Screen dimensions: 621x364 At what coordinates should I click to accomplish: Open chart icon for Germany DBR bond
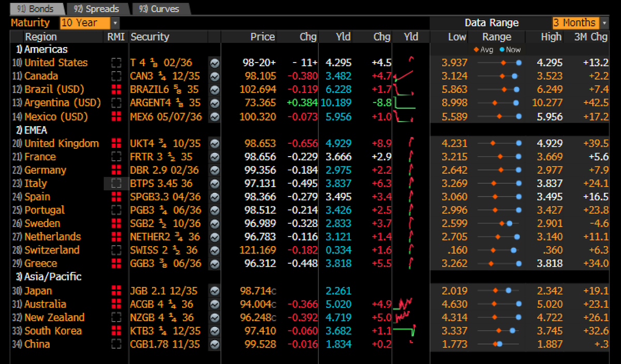[214, 171]
